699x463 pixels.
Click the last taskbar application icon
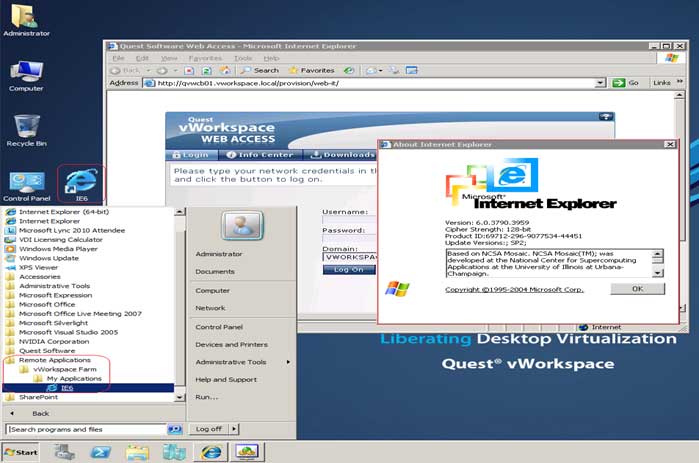pos(247,452)
